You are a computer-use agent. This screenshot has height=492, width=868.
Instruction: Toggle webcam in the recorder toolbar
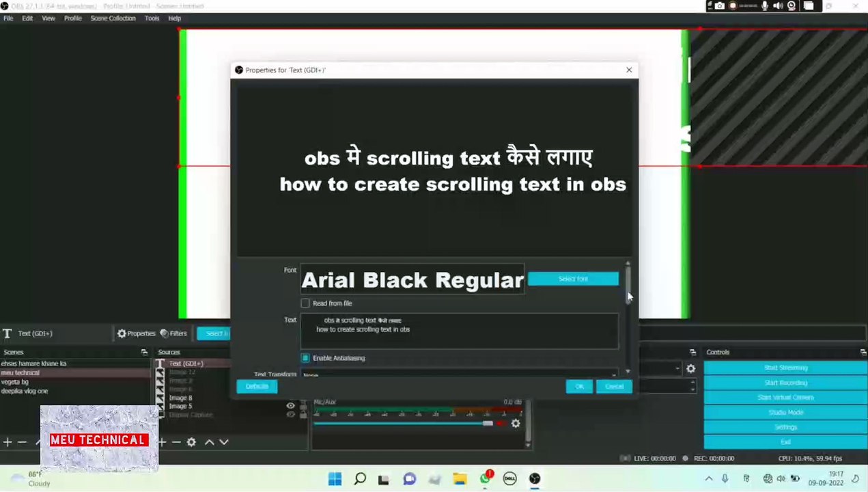792,6
